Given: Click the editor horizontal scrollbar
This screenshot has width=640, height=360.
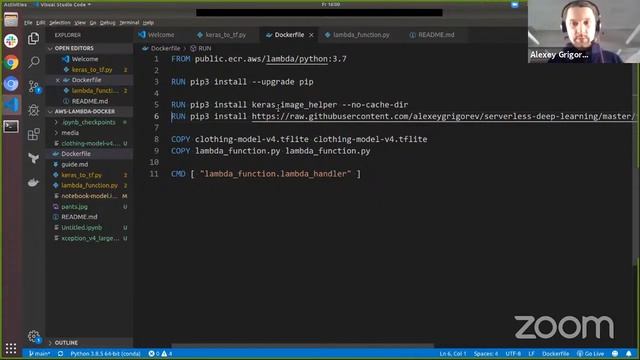Looking at the screenshot, I should pos(302,345).
